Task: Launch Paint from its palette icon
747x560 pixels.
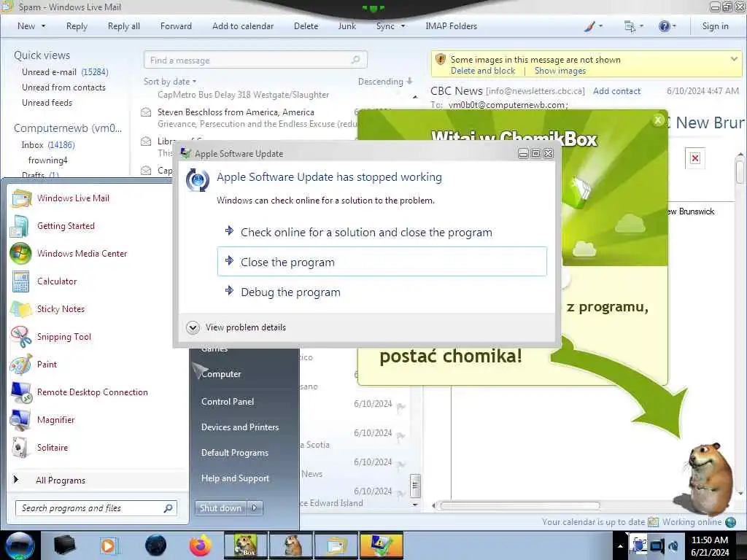Action: tap(20, 365)
